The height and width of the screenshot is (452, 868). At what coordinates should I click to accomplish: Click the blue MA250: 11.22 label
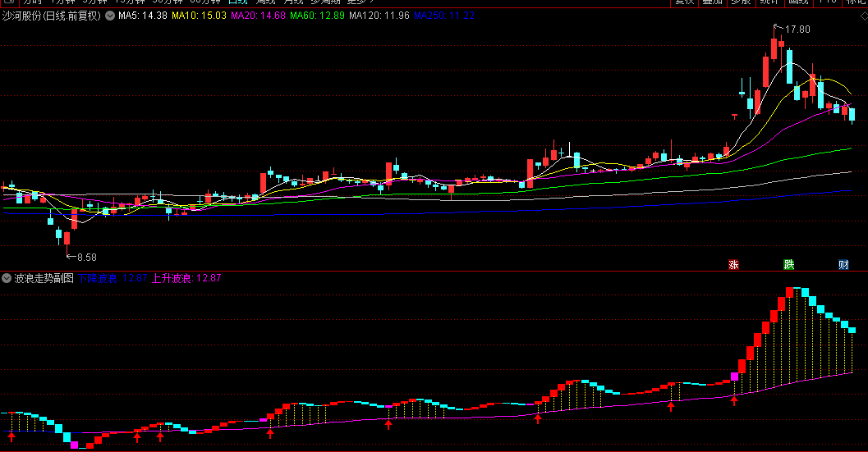(x=444, y=16)
